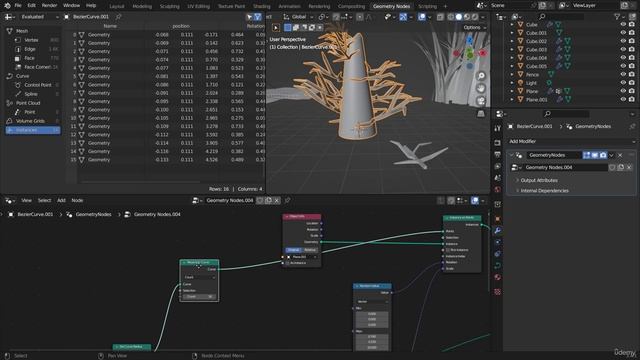Select Instances domain in spreadsheet sidebar
The image size is (640, 360).
[33, 130]
